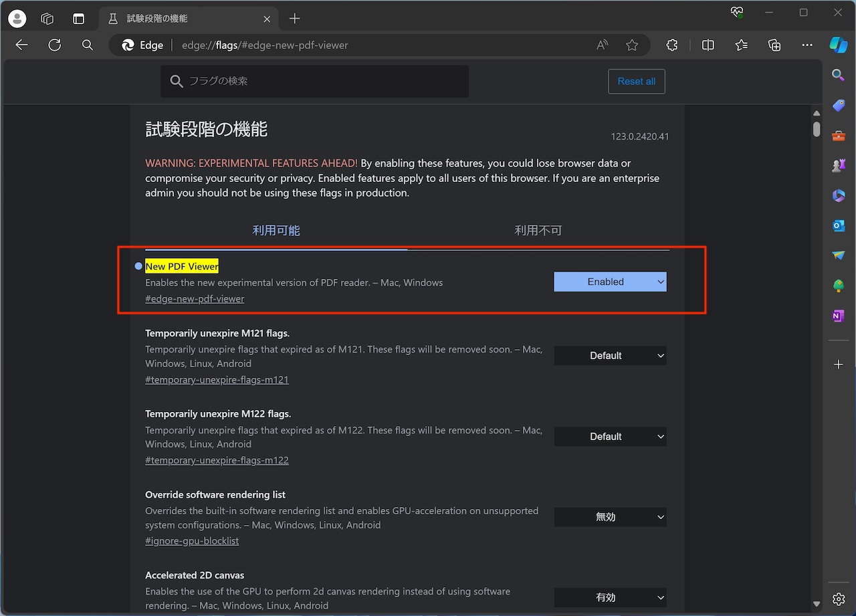This screenshot has width=856, height=616.
Task: Click the Temporarily unexpire M121 flags heading
Action: pyautogui.click(x=217, y=333)
